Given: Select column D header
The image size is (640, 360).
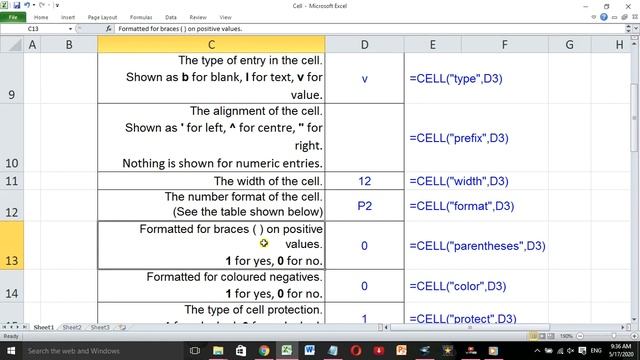Looking at the screenshot, I should tap(364, 44).
